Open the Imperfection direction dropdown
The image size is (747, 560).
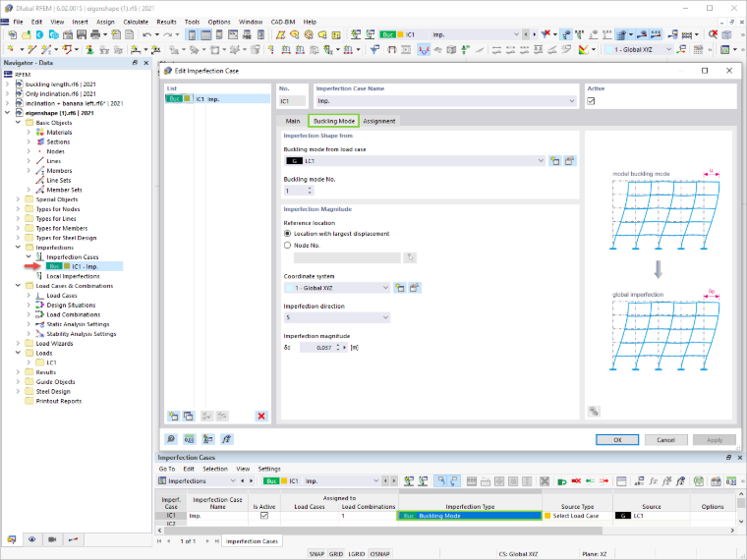click(385, 317)
